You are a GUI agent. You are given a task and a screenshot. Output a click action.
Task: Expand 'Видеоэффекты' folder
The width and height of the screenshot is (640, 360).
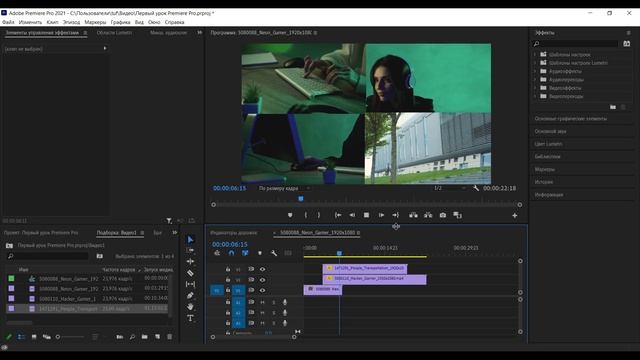tap(535, 88)
